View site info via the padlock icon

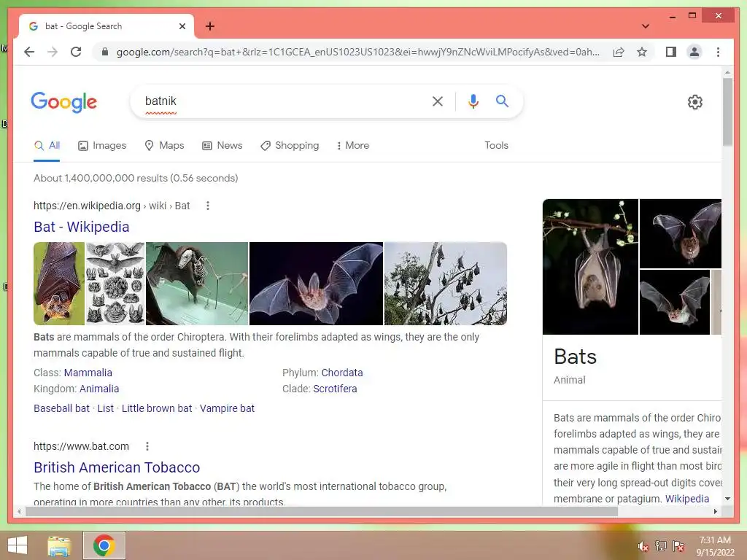click(x=105, y=52)
